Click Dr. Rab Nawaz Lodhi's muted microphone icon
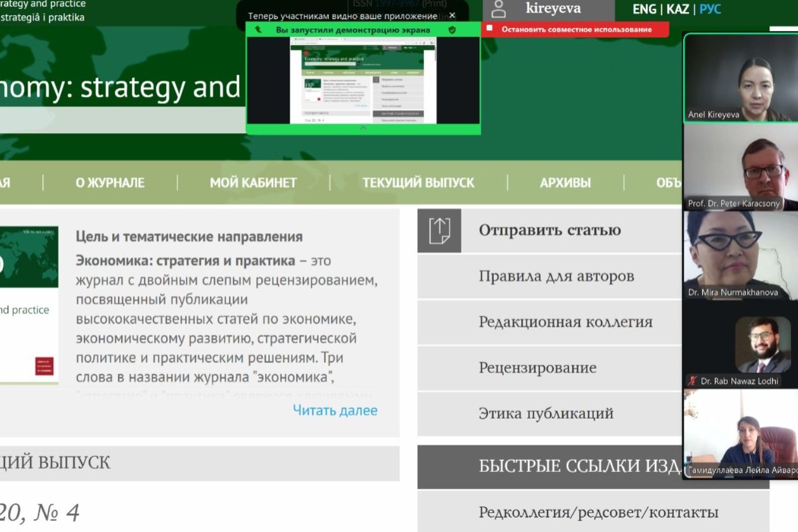 click(693, 381)
